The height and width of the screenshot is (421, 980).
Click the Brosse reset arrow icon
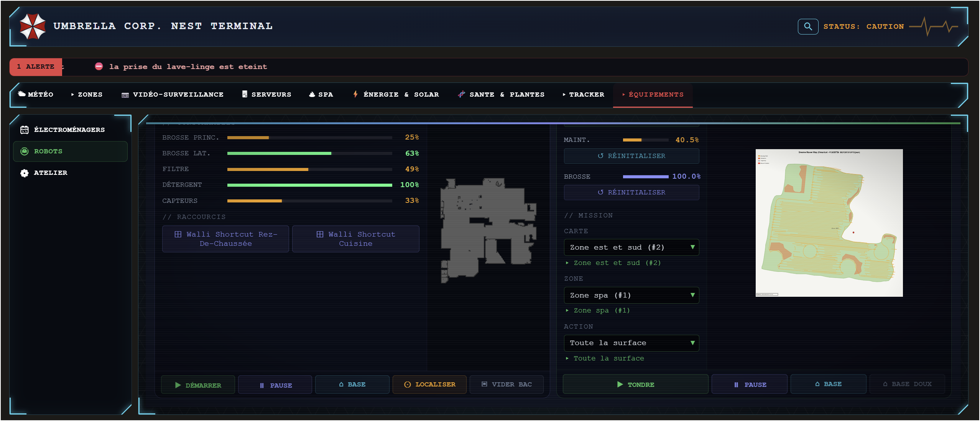point(600,192)
